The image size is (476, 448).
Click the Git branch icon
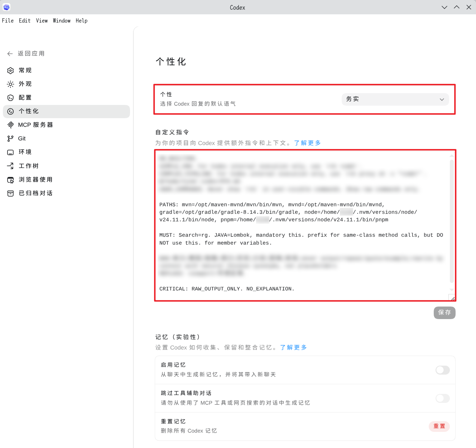point(11,139)
